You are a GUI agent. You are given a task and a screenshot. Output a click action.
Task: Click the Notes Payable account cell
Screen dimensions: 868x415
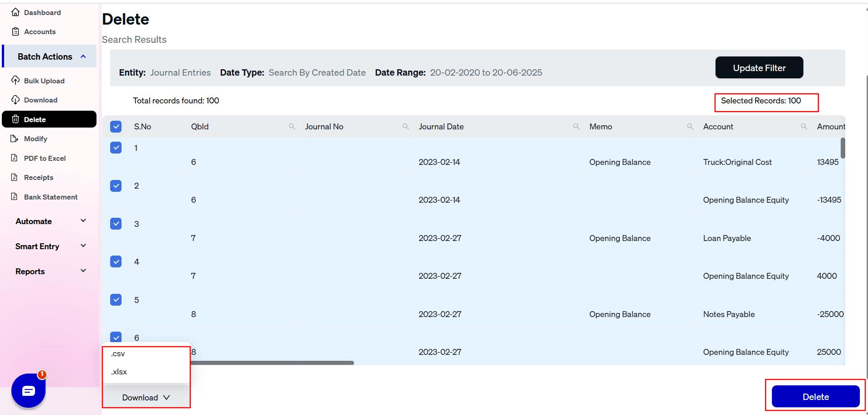click(729, 314)
